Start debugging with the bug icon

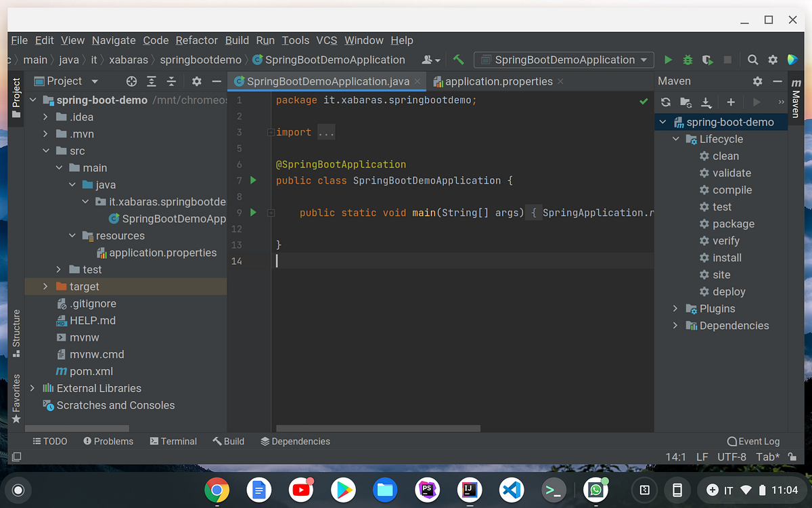687,60
